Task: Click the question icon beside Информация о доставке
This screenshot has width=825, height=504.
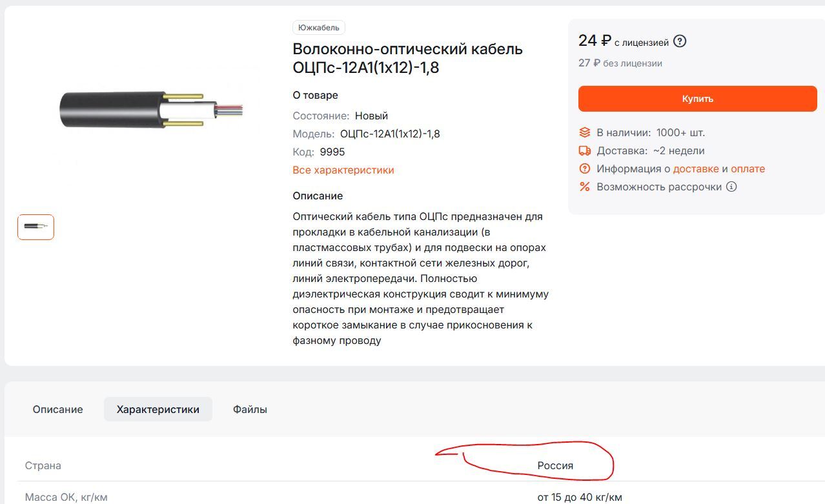Action: click(585, 169)
